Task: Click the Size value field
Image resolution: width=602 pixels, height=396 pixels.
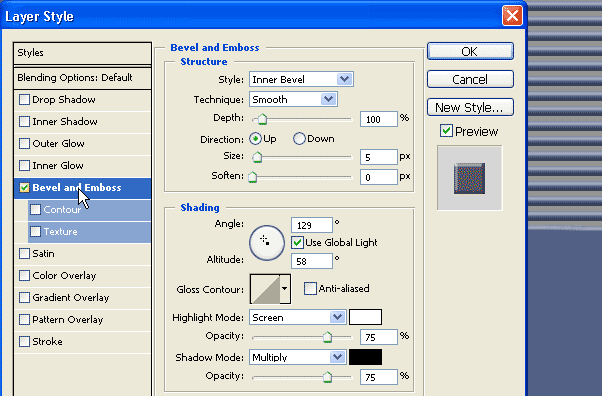Action: click(x=379, y=157)
